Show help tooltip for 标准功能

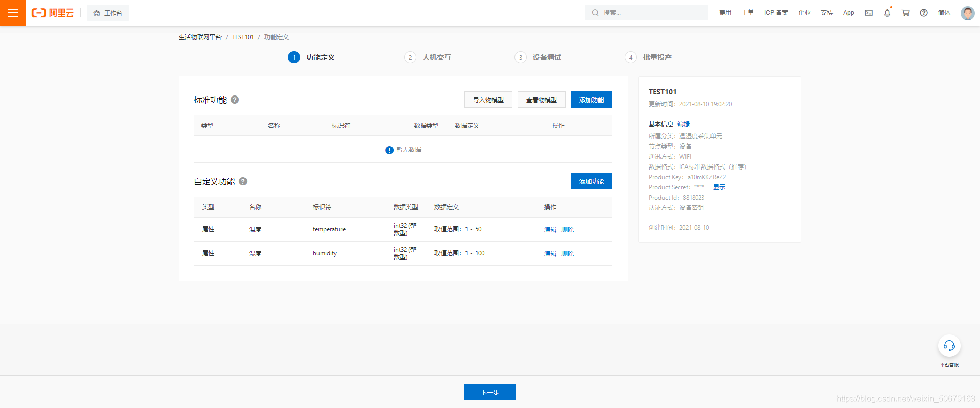pos(235,100)
